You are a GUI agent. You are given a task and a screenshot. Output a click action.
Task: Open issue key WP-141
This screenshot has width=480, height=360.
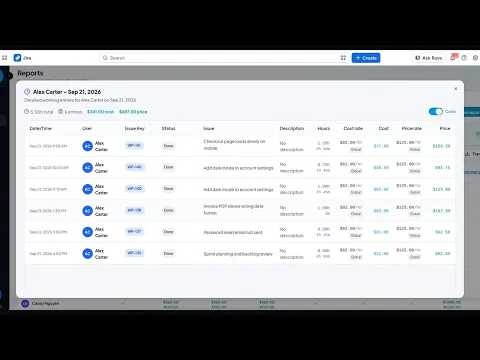(x=134, y=145)
